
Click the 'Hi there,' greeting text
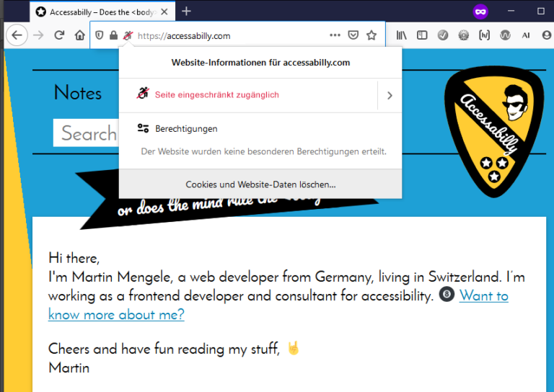point(74,258)
